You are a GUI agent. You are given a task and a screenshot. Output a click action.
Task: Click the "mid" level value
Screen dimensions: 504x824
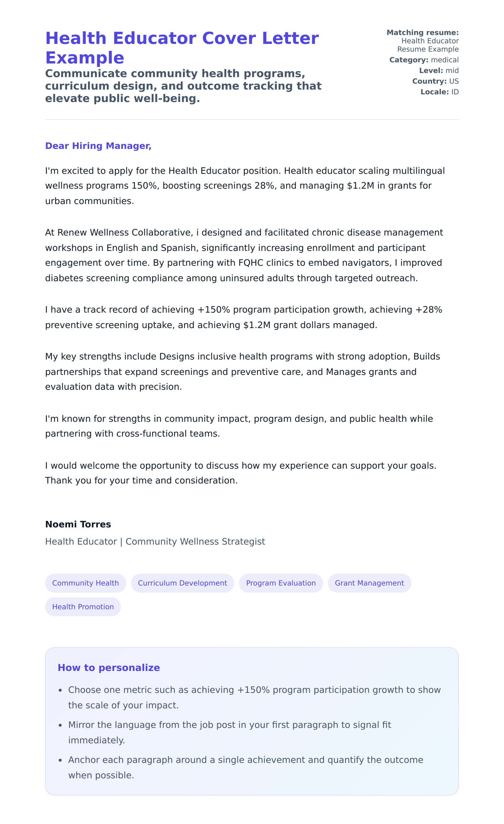(x=452, y=71)
